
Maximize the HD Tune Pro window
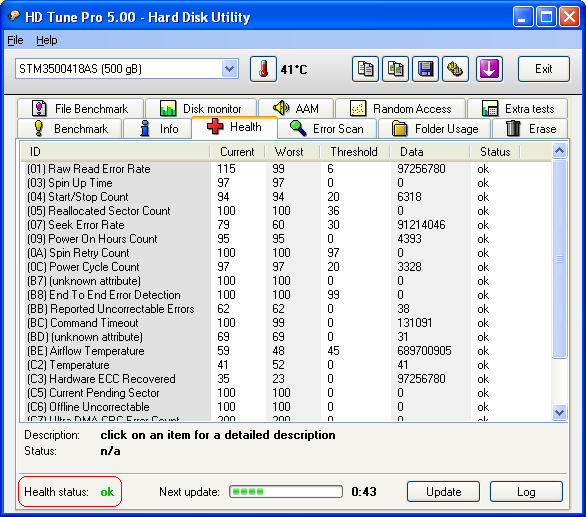tap(546, 17)
